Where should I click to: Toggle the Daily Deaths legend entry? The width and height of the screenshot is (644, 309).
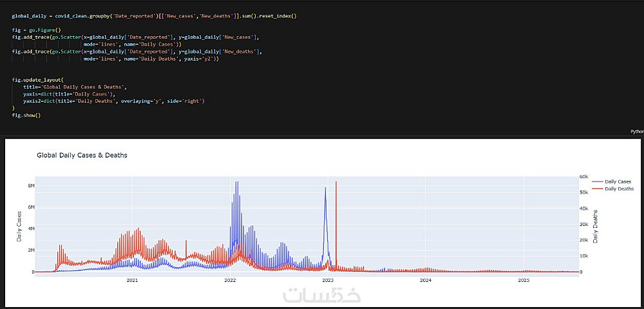coord(613,189)
